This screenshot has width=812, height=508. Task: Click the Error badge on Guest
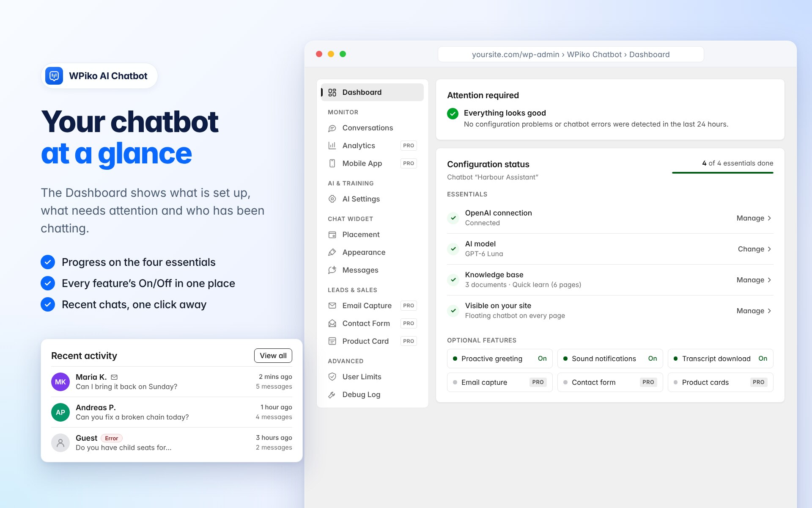point(112,438)
